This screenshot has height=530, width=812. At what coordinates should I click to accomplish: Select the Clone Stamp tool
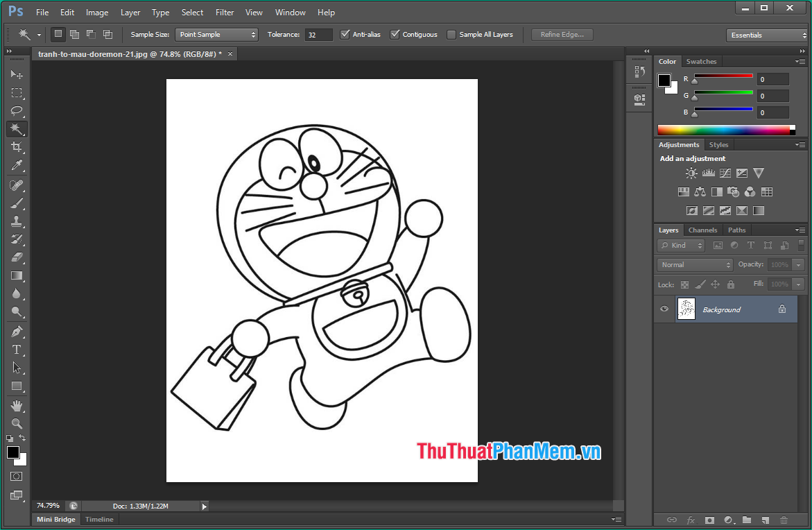click(x=17, y=221)
